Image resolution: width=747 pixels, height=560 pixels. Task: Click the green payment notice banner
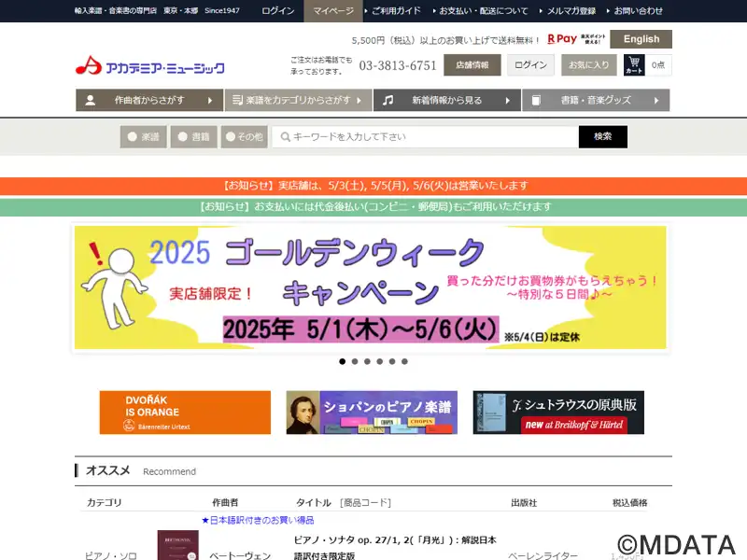coord(373,207)
